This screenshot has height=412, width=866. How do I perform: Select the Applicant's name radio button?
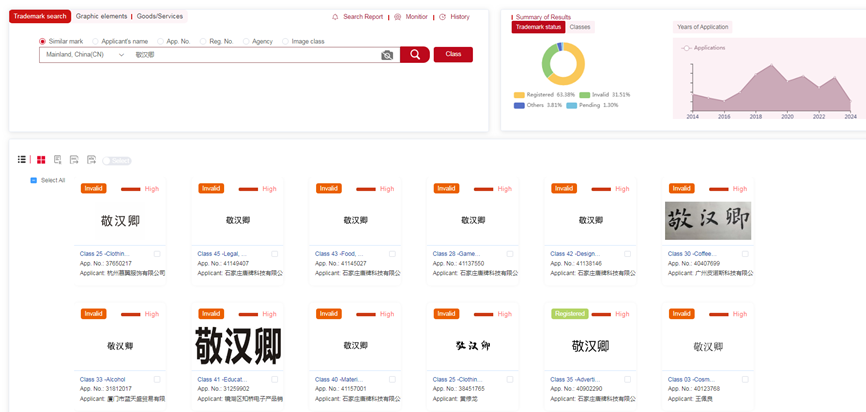tap(96, 41)
